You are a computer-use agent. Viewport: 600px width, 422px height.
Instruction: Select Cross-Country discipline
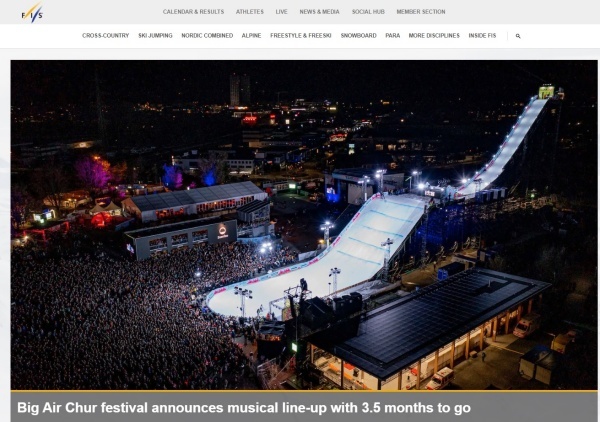(106, 36)
